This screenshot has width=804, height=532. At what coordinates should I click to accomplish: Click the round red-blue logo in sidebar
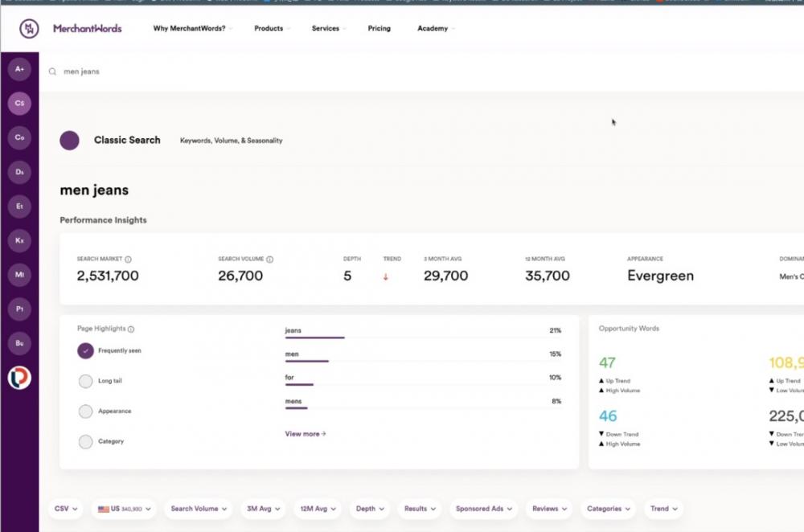click(19, 378)
